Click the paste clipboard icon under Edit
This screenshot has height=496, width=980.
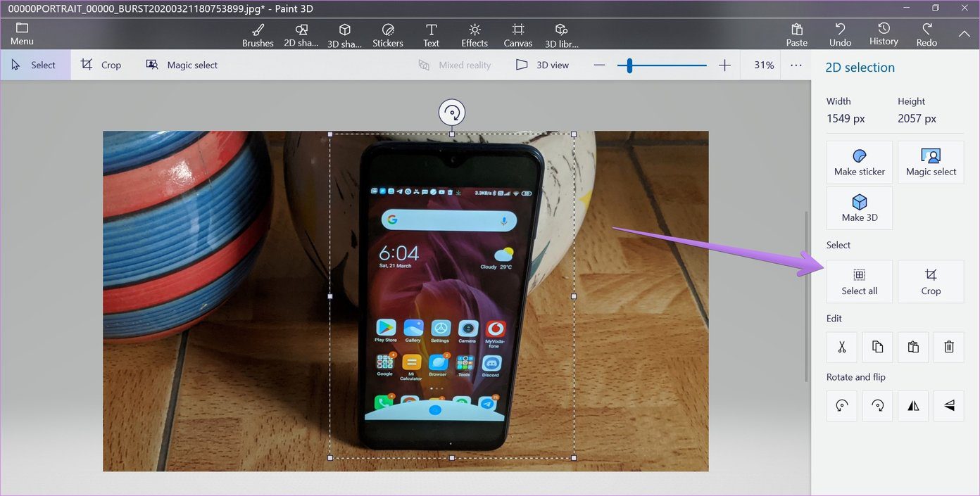tap(913, 347)
